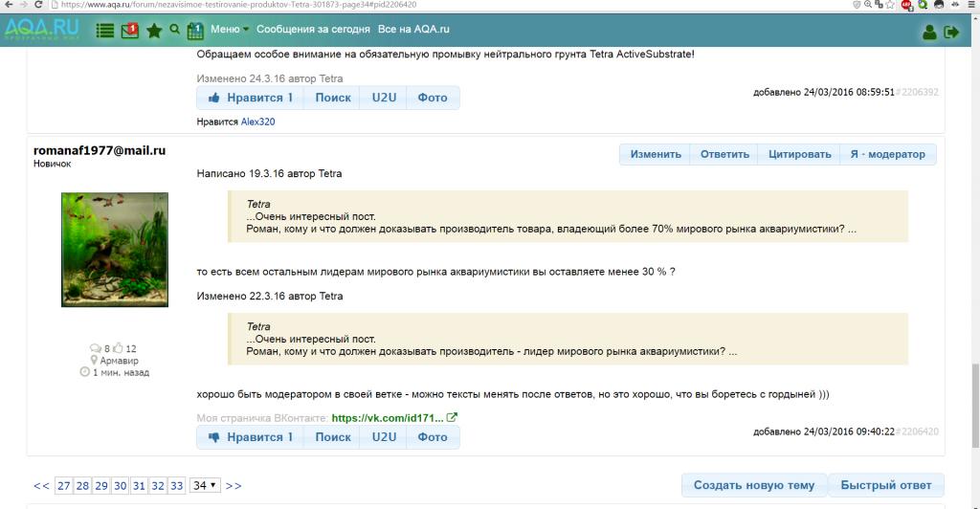Open Сообщения за сегодня
The height and width of the screenshot is (509, 980).
point(313,29)
